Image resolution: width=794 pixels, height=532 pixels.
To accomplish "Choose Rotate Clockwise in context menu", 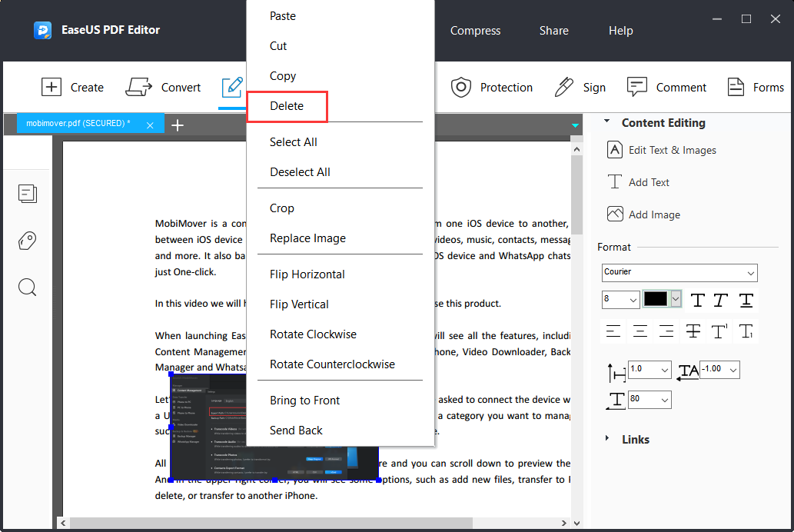I will point(341,334).
